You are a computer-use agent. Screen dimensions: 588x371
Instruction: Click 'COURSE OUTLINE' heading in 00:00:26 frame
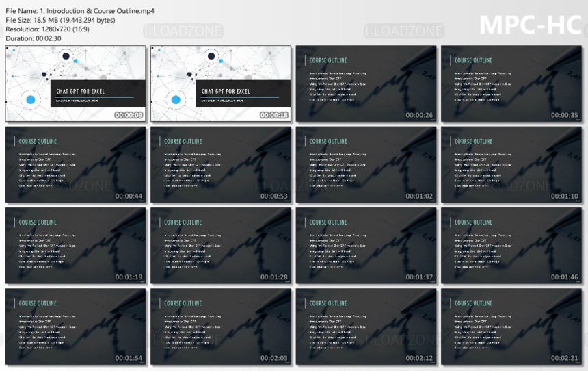pos(328,60)
